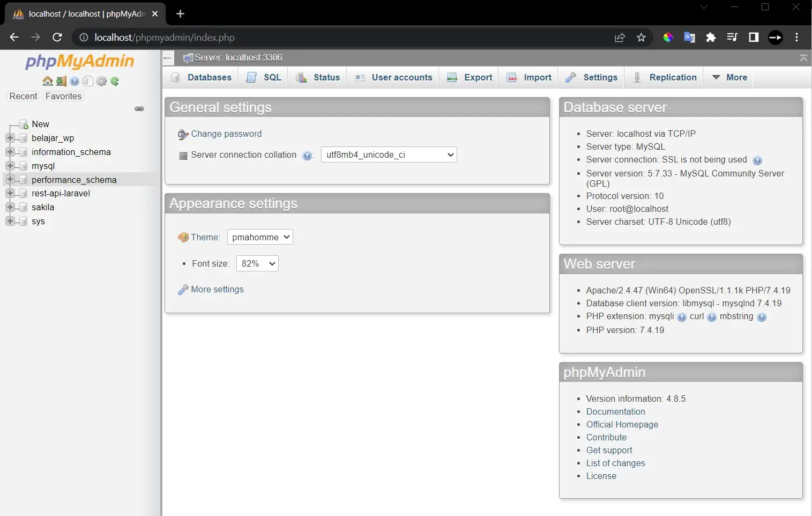This screenshot has width=812, height=516.
Task: Click the browser address bar URL
Action: (165, 38)
